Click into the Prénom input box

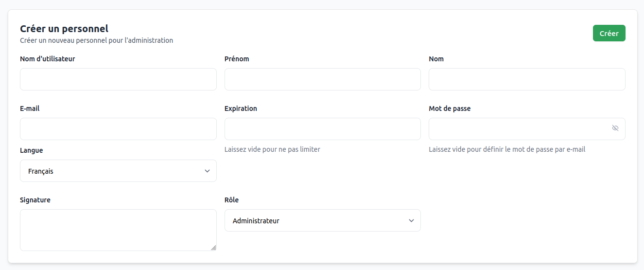(x=322, y=79)
